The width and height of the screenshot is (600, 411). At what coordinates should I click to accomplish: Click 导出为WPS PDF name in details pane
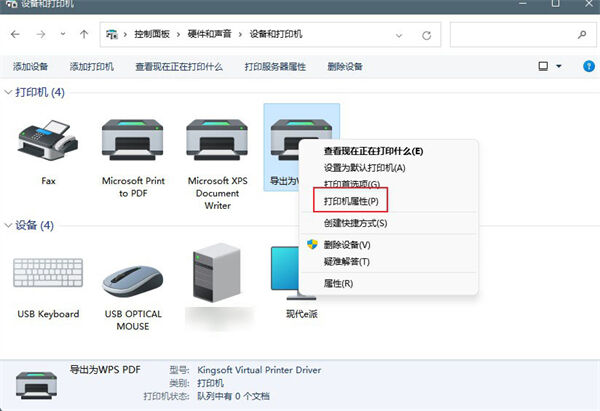105,370
